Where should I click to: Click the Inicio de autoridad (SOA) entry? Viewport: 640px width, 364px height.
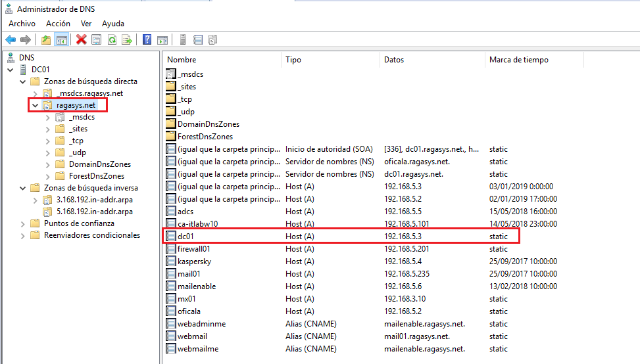pos(329,148)
